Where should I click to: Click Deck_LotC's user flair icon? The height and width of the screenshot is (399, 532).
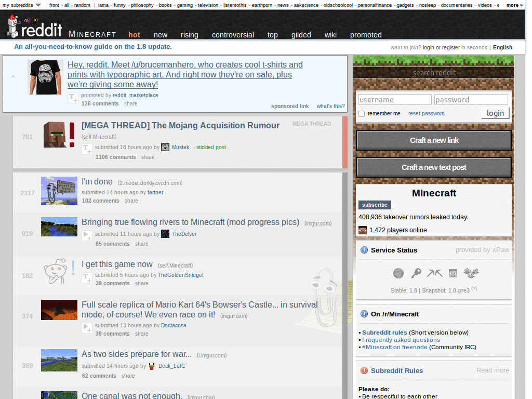(152, 366)
